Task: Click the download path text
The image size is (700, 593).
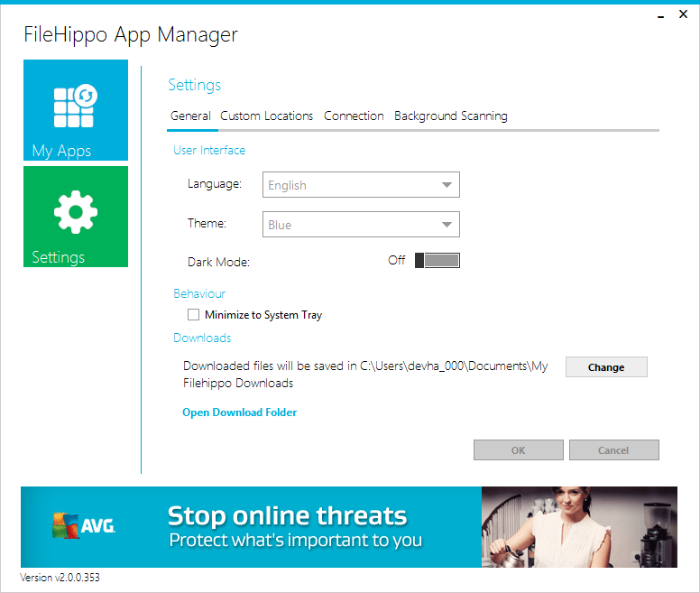Action: 365,375
